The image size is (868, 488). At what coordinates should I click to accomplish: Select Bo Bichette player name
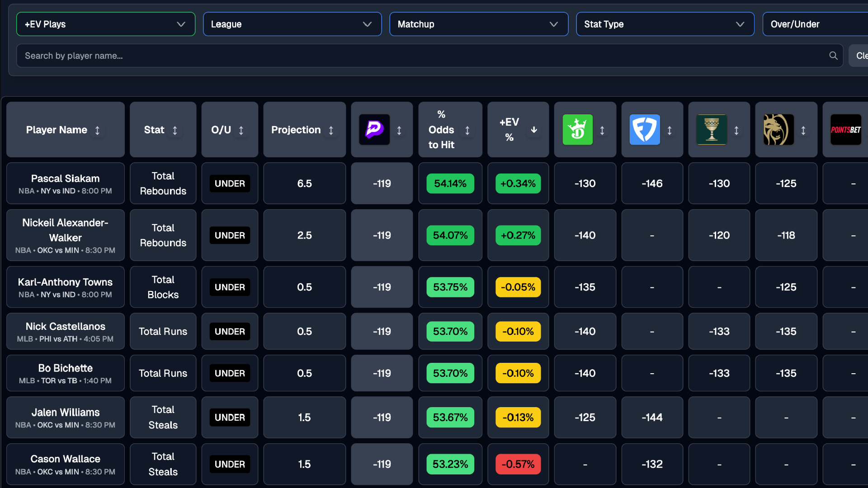(x=65, y=368)
